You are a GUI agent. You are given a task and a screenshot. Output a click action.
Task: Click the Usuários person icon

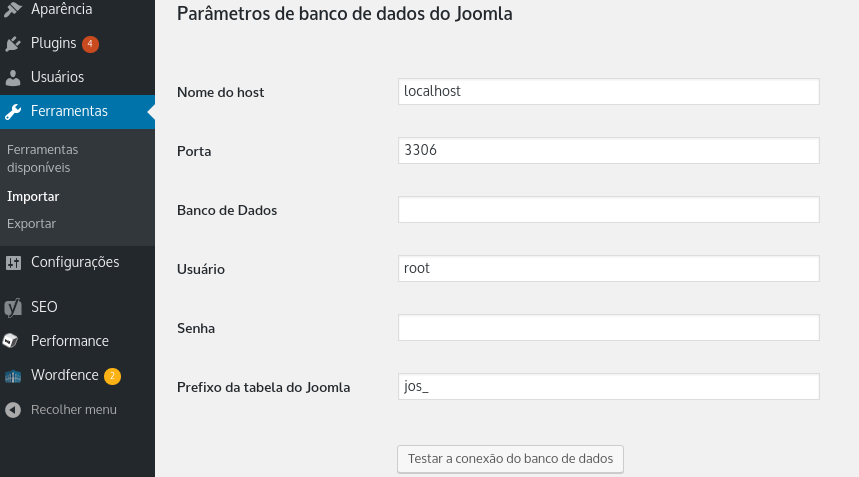[x=13, y=78]
